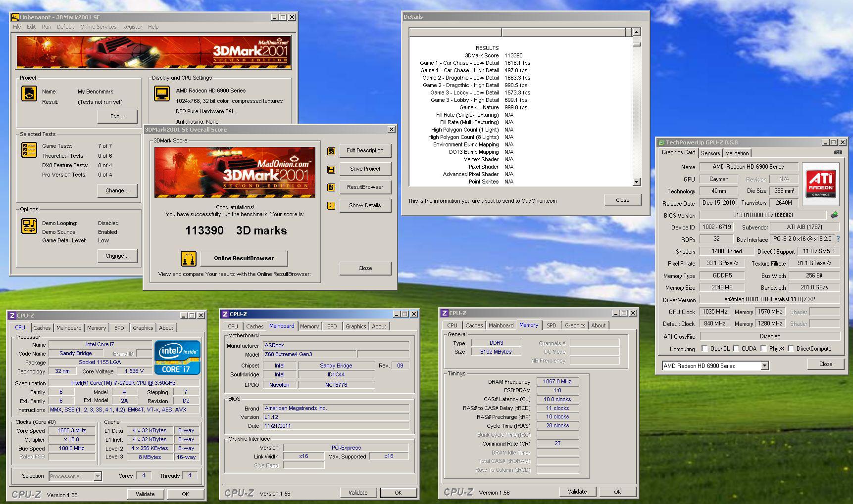Click the Online ResultBrowser button

[244, 258]
